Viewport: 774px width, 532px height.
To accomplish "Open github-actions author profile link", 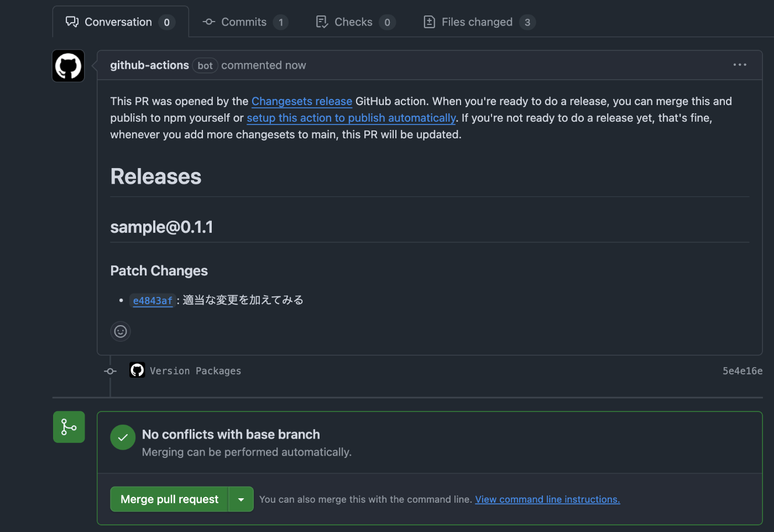I will pyautogui.click(x=149, y=65).
